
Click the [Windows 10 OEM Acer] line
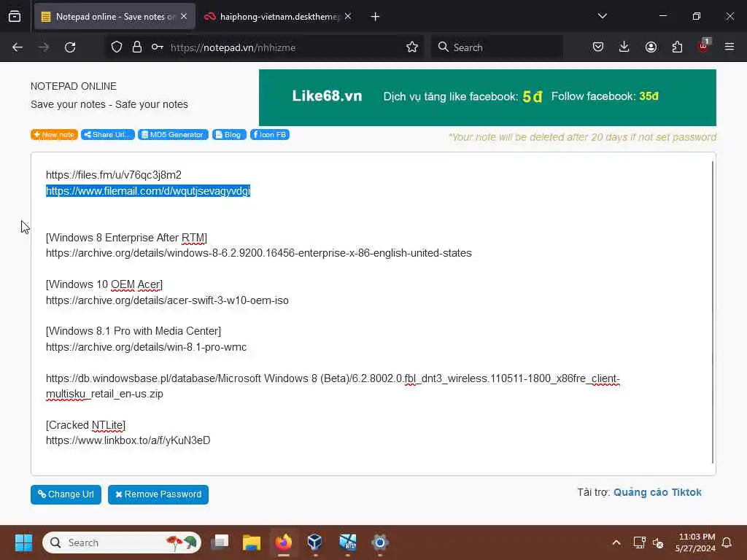pyautogui.click(x=104, y=285)
